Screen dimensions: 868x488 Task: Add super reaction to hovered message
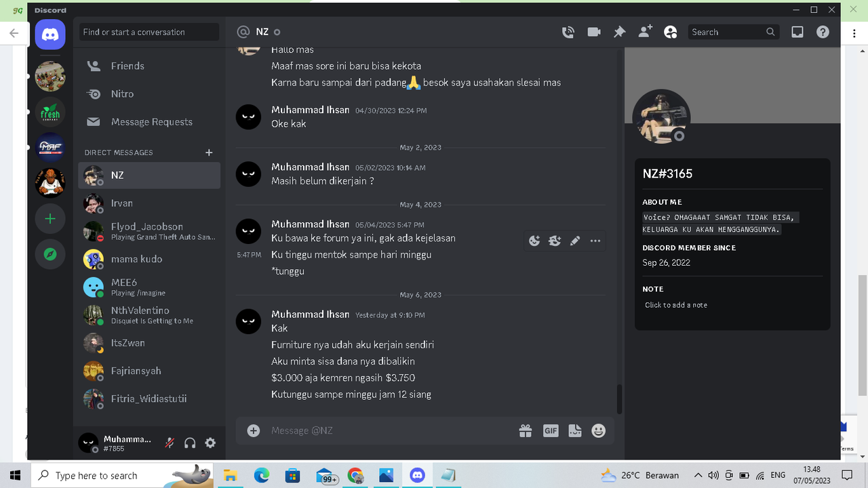point(555,241)
